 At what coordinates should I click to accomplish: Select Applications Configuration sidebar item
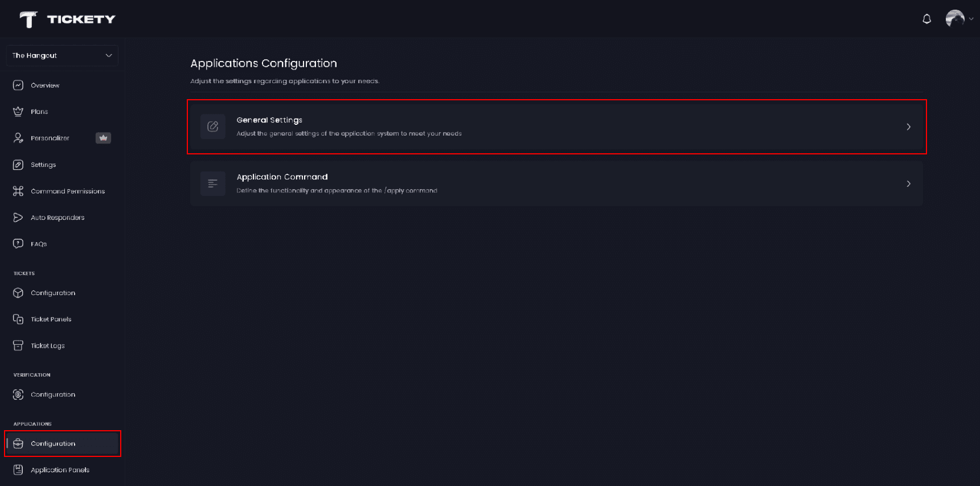point(52,444)
